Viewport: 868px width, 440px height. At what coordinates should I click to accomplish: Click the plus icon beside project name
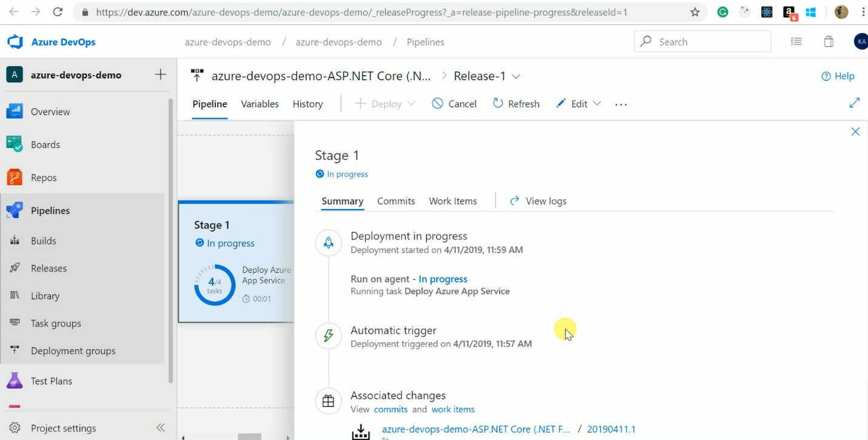point(160,75)
